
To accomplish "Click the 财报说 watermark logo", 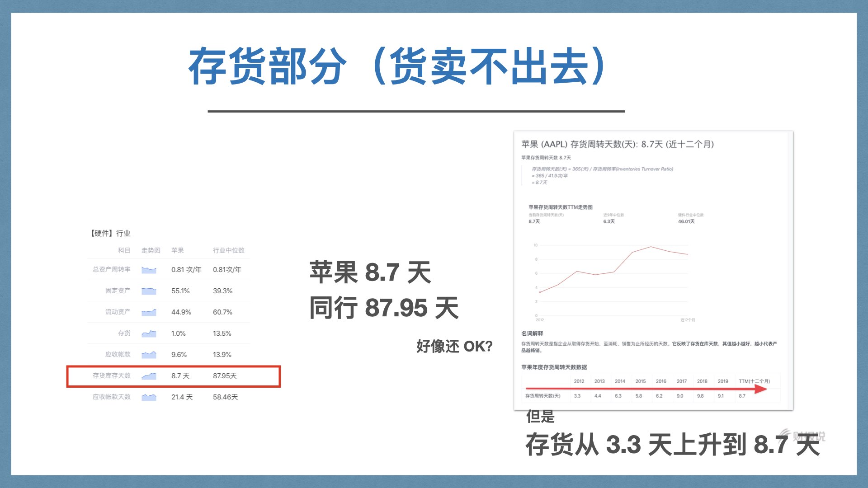I will [803, 436].
